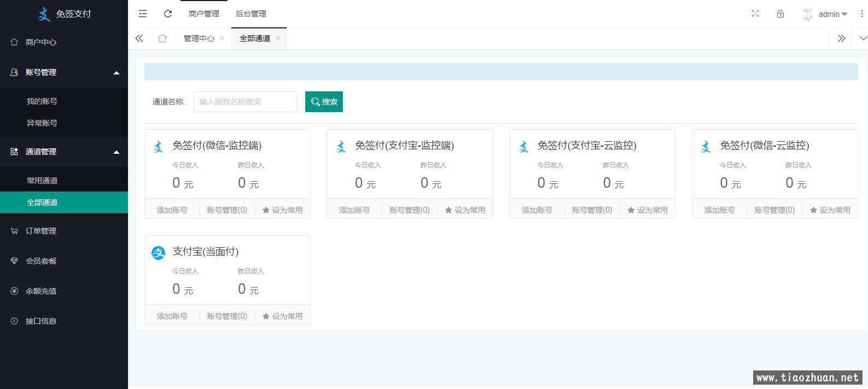Set 免签付(支付宝-云监控) as 常用 with star

coord(648,210)
